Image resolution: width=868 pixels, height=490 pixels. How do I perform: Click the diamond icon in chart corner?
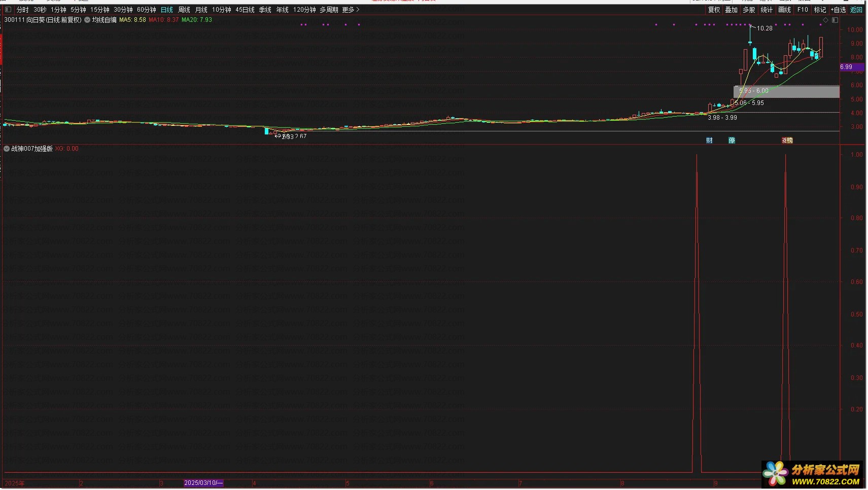(x=826, y=20)
